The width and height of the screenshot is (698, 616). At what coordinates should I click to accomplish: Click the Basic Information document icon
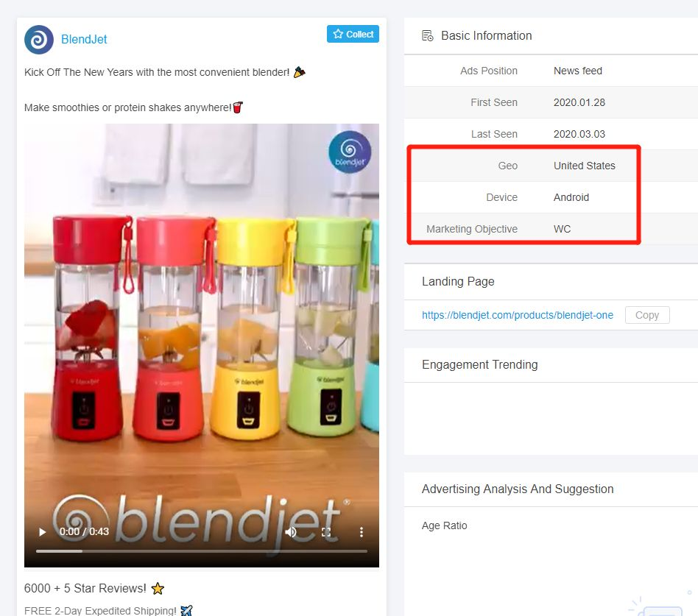pyautogui.click(x=427, y=35)
